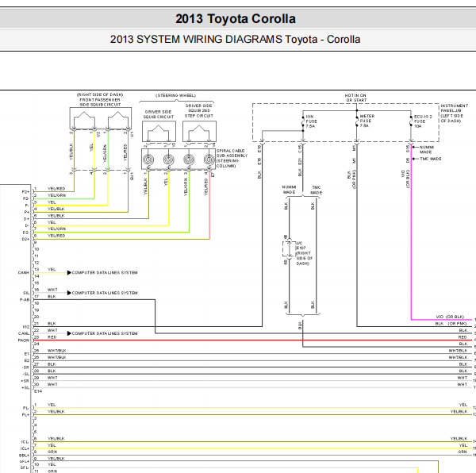The image size is (476, 473).
Task: Click the "RED" wire label at pin 23
Action: [x=52, y=337]
